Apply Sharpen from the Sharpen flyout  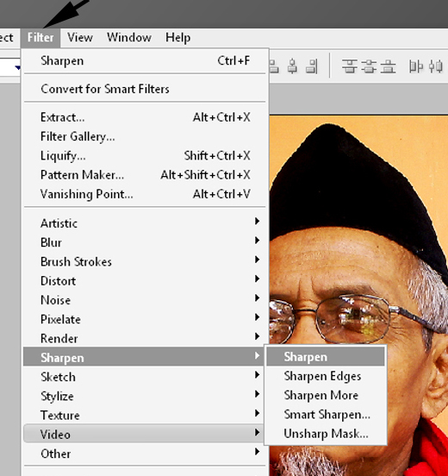click(x=326, y=357)
